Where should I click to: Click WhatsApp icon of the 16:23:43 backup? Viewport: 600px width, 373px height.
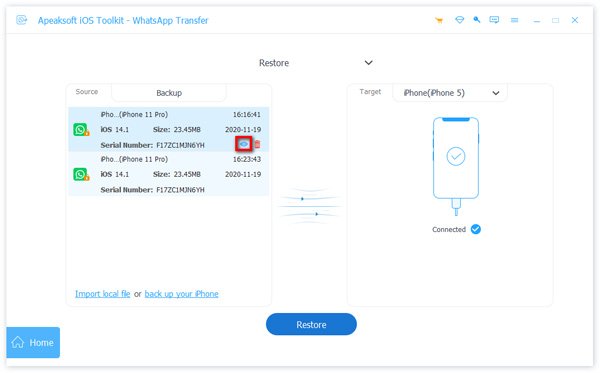tap(81, 174)
